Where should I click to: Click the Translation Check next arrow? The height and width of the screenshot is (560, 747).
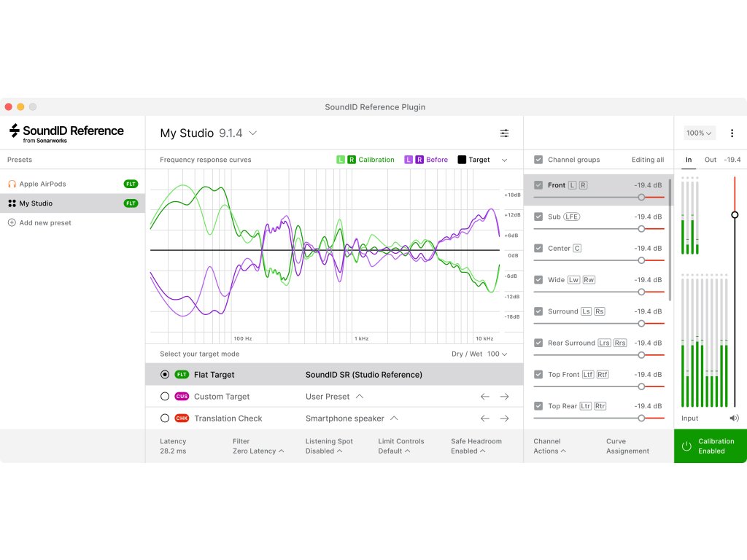pyautogui.click(x=504, y=419)
